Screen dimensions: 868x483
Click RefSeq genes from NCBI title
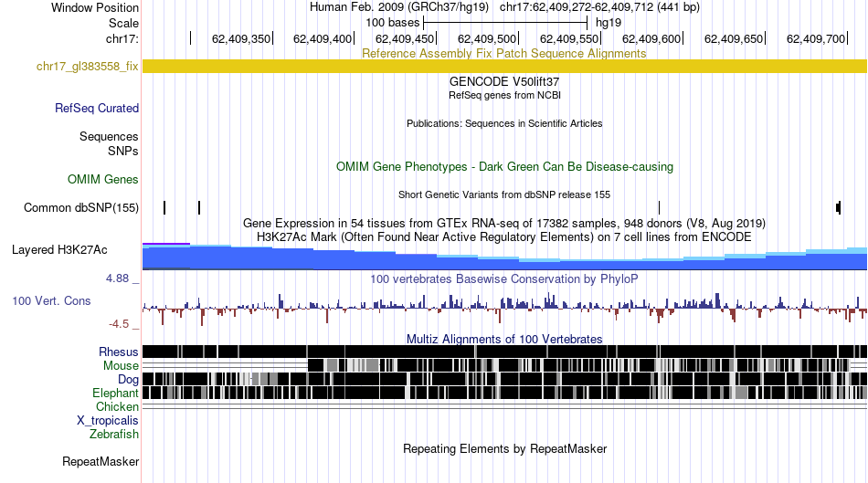pyautogui.click(x=504, y=95)
